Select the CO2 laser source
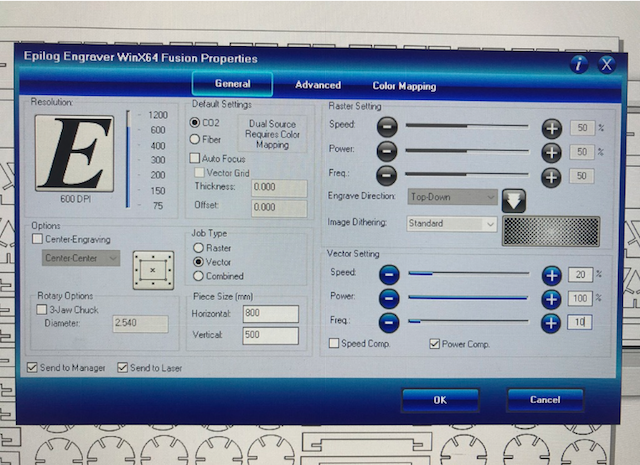 195,122
